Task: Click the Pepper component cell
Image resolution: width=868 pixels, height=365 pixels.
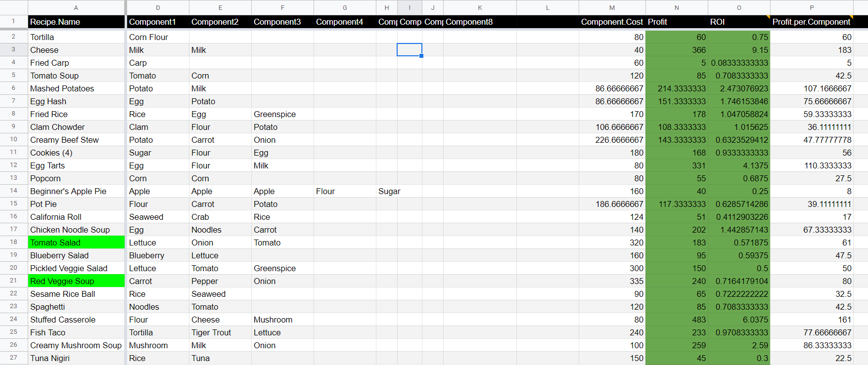Action: (x=220, y=281)
